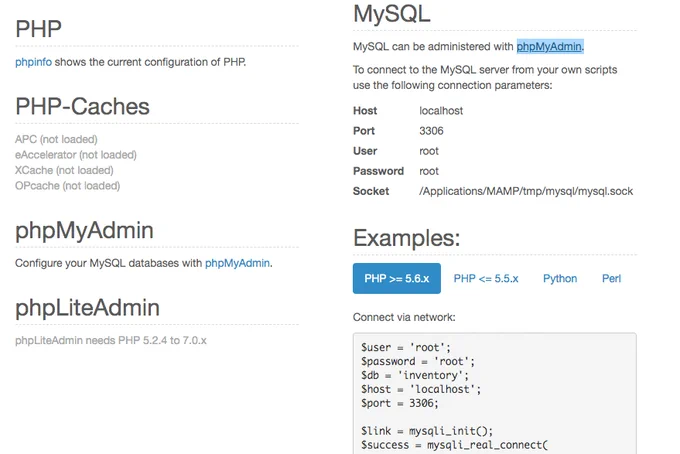Click the socket path mysql.sock value
Screen dimensions: 680x454
(x=526, y=191)
